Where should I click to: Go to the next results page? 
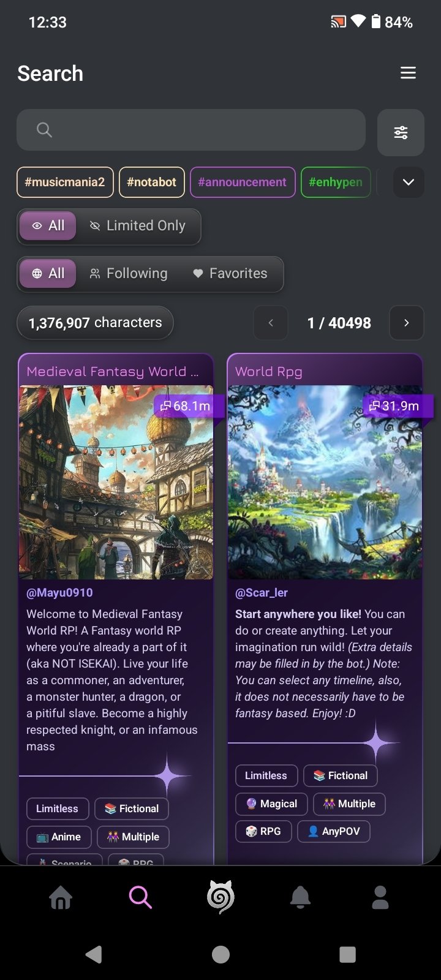(406, 323)
